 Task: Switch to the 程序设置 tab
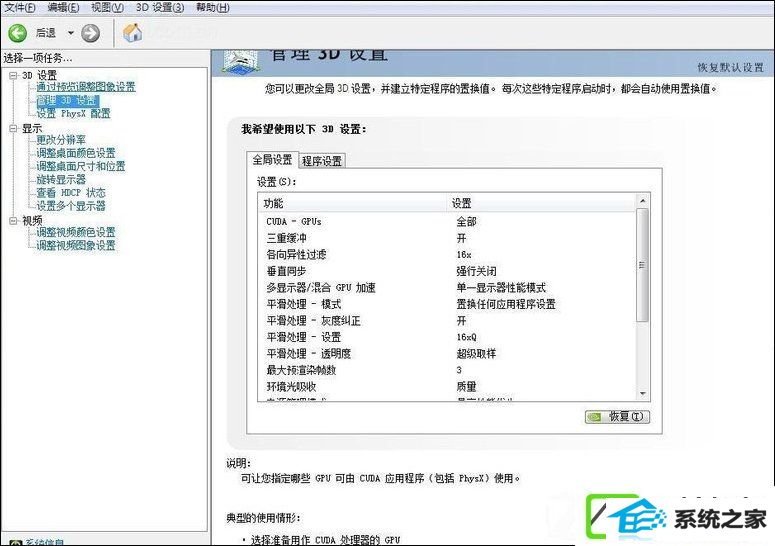[322, 161]
